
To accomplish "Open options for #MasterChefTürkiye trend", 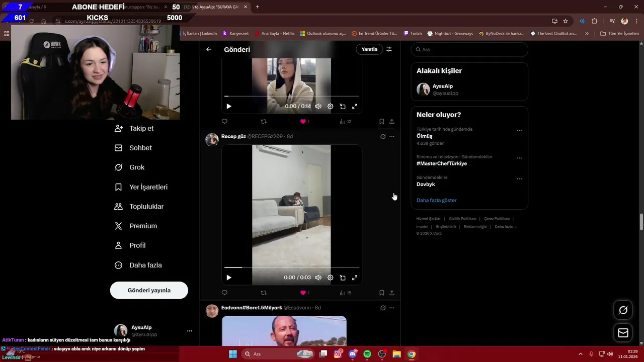I will pyautogui.click(x=519, y=158).
